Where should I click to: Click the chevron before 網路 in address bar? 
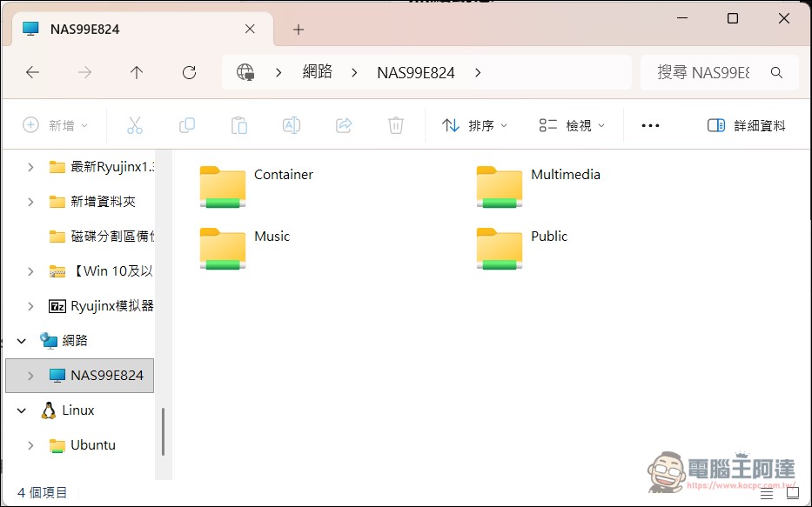coord(278,72)
